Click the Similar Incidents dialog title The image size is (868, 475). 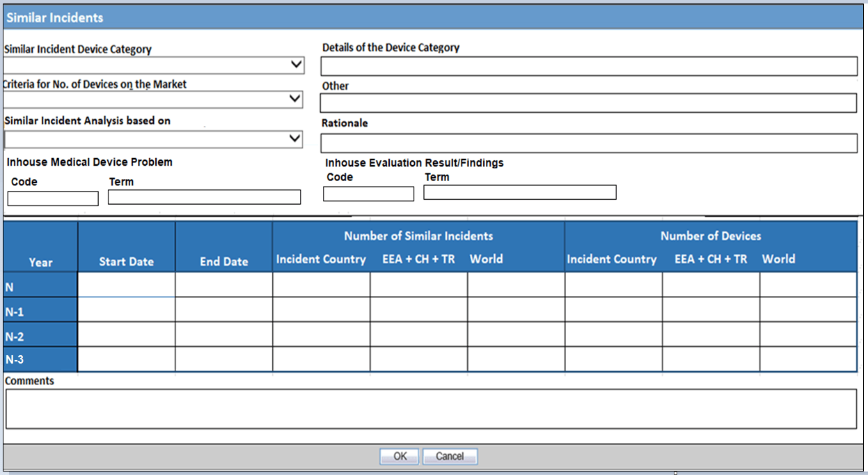54,17
